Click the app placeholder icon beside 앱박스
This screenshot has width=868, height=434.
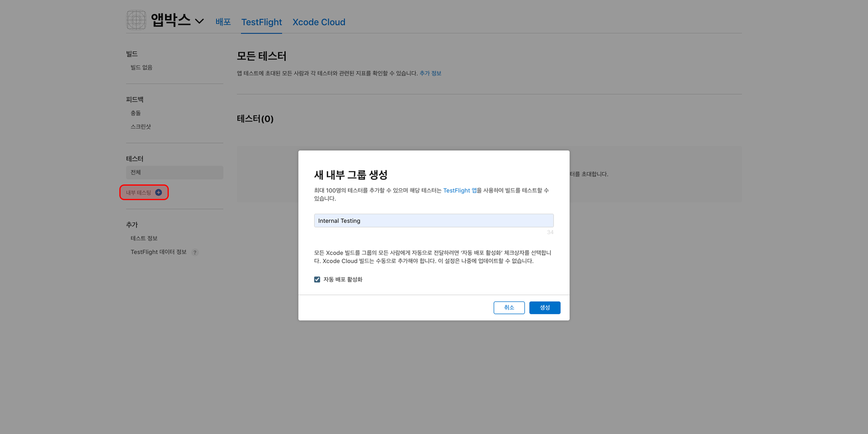[x=136, y=20]
